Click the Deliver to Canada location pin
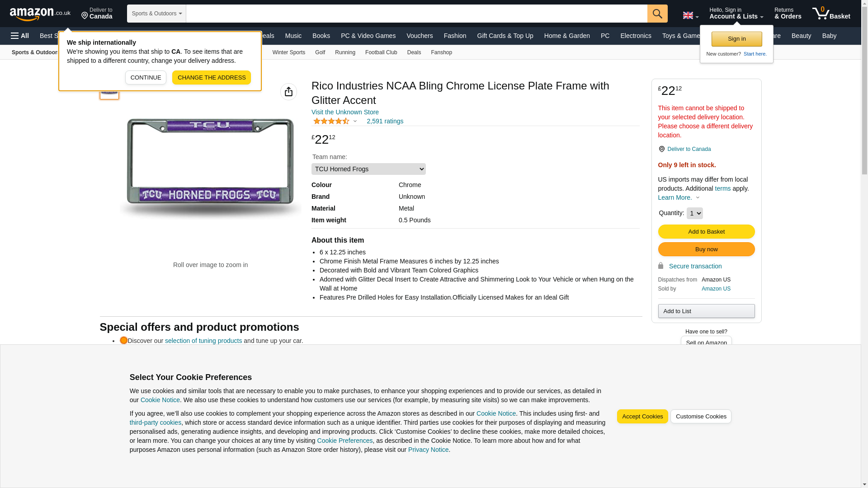Image resolution: width=868 pixels, height=488 pixels. tap(97, 14)
